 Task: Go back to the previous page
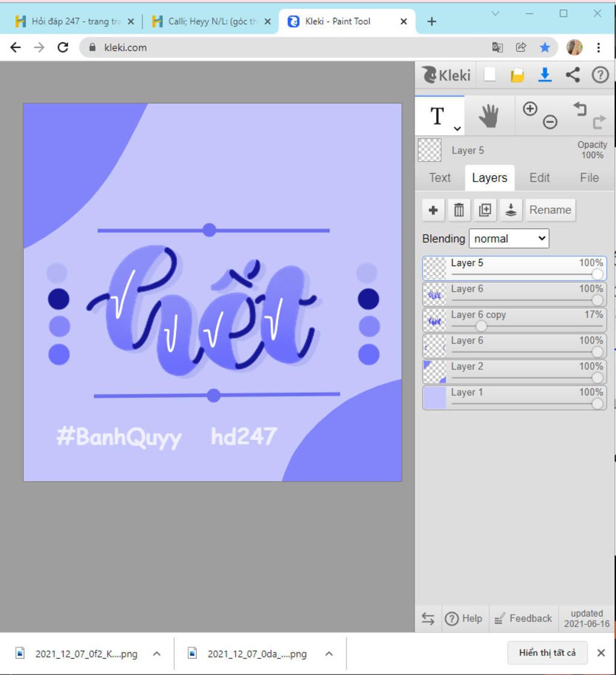[x=16, y=48]
